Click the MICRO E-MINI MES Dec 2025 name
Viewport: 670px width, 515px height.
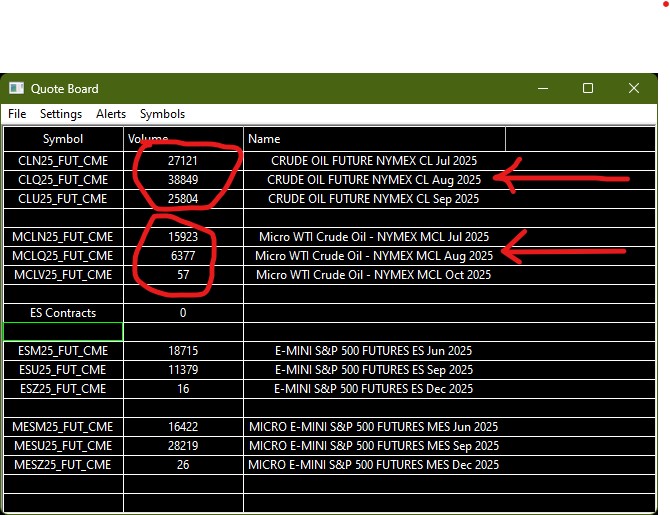coord(373,465)
